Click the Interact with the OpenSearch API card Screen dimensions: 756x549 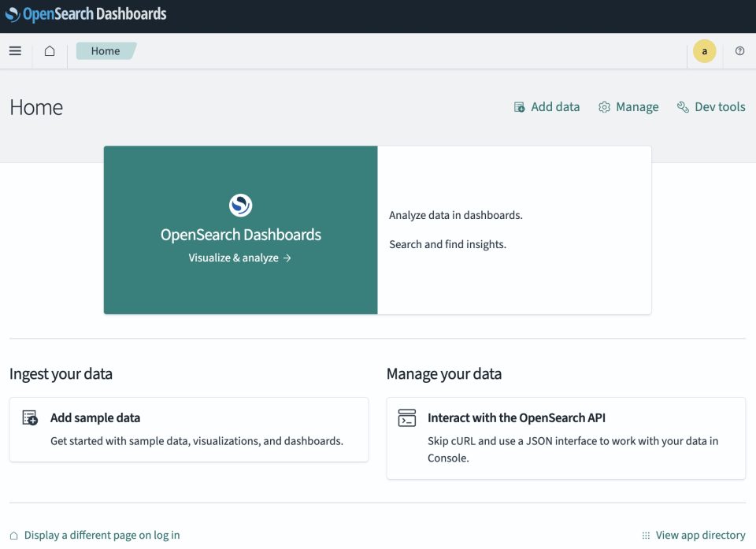[565, 437]
